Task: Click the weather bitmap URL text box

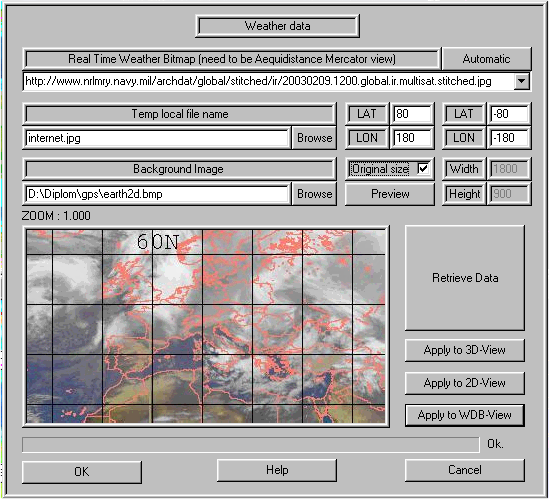Action: tap(269, 81)
